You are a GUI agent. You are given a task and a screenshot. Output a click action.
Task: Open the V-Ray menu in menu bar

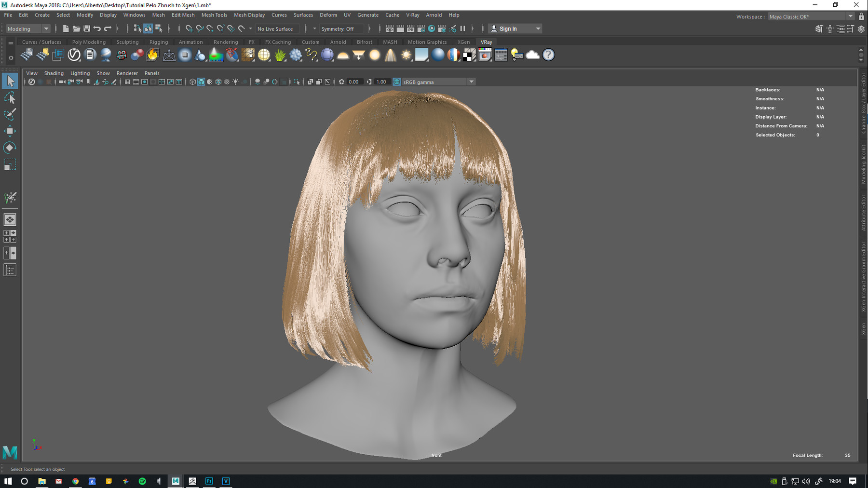[412, 15]
